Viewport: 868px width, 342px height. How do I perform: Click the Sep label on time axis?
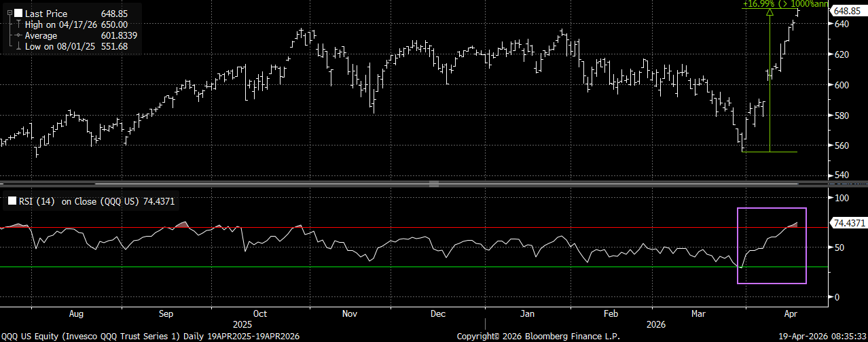point(166,315)
